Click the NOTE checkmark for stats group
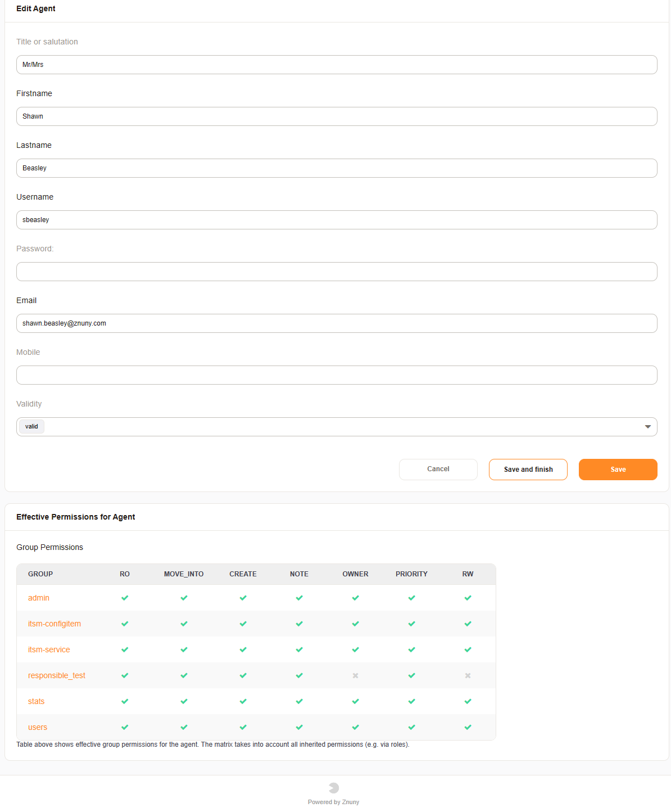Viewport: 671px width, 812px height. point(299,701)
